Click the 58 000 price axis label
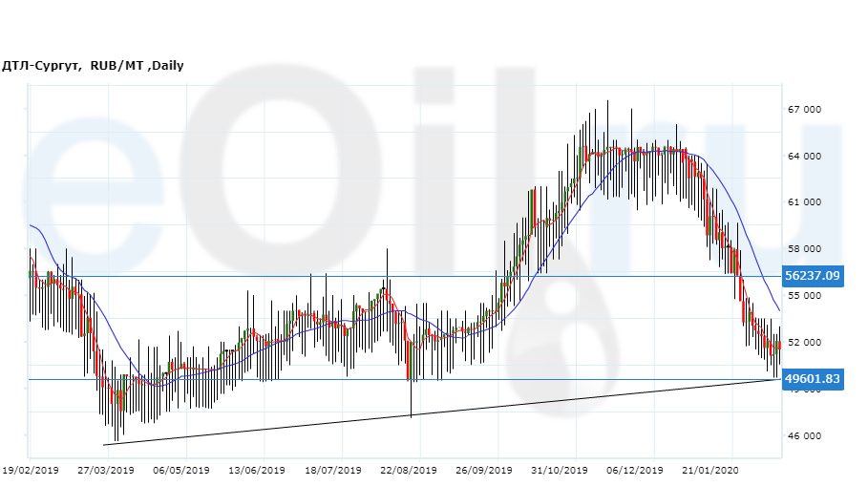This screenshot has height=486, width=868. click(x=804, y=249)
